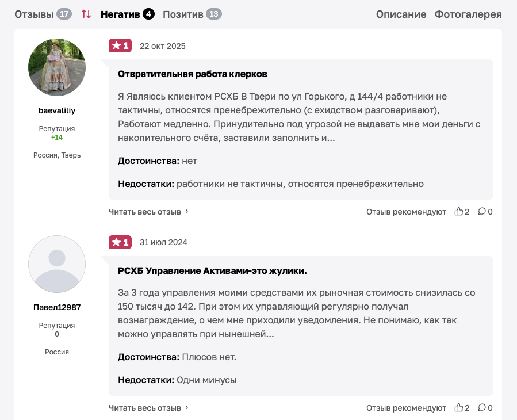Open Павел12987's user profile
The height and width of the screenshot is (420, 517).
pos(56,307)
